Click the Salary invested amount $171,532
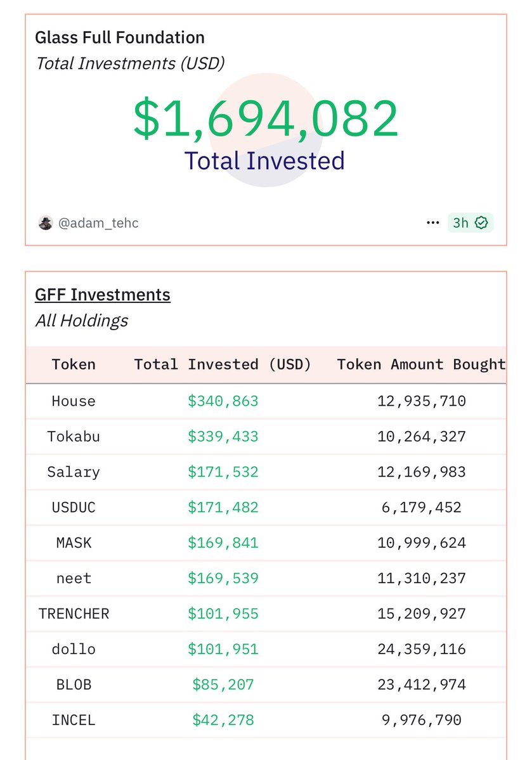 point(223,472)
